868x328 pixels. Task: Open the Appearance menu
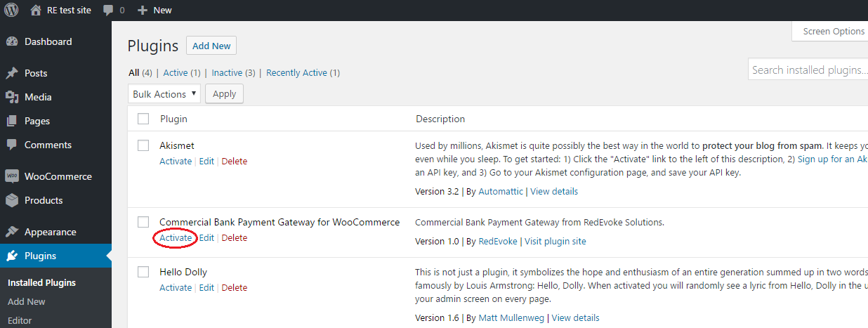(50, 232)
